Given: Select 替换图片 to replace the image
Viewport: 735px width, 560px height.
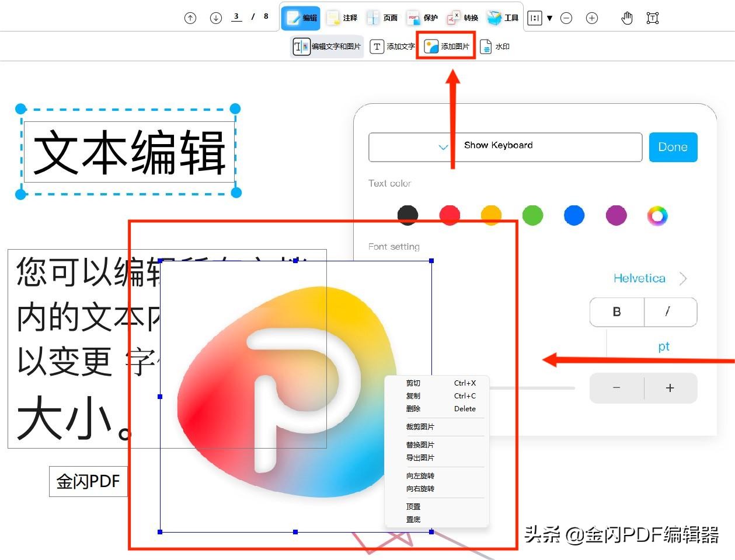Looking at the screenshot, I should click(x=420, y=444).
